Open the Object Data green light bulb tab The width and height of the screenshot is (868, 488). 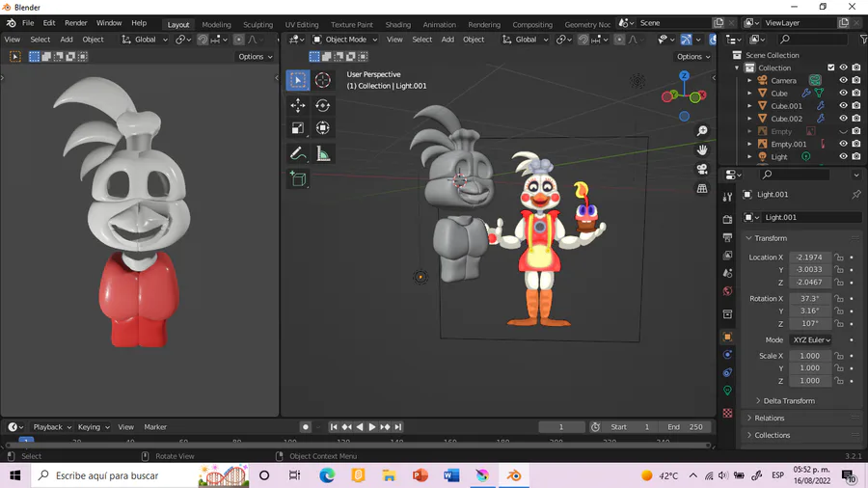pos(727,391)
